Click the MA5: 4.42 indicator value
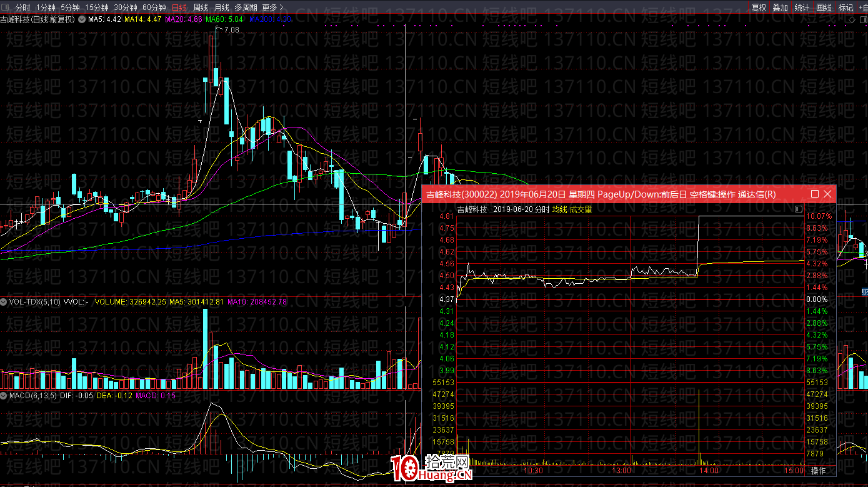868x487 pixels. (104, 19)
